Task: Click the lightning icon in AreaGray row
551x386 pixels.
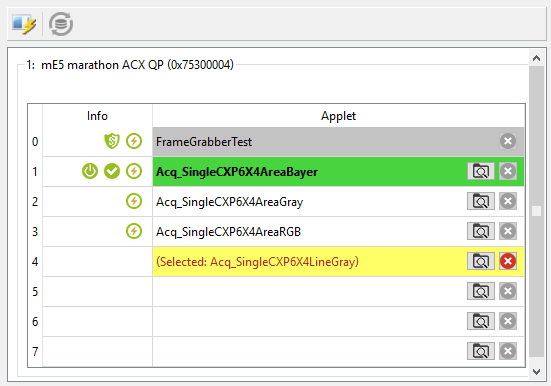Action: pos(134,201)
